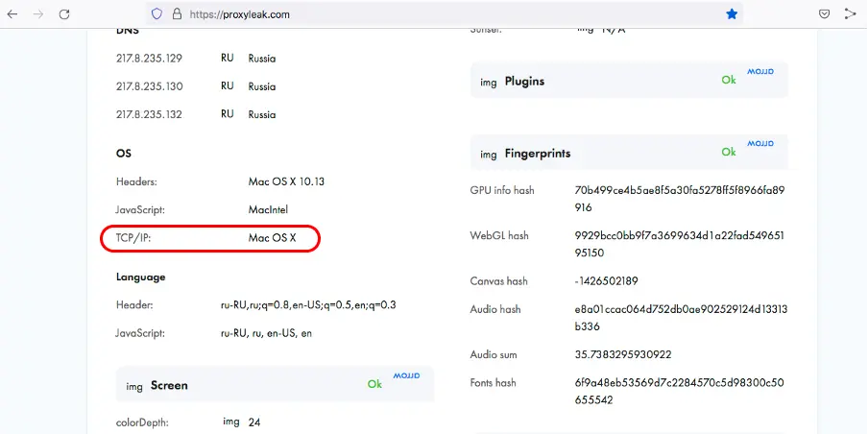
Task: Click the Language section heading
Action: [x=140, y=277]
